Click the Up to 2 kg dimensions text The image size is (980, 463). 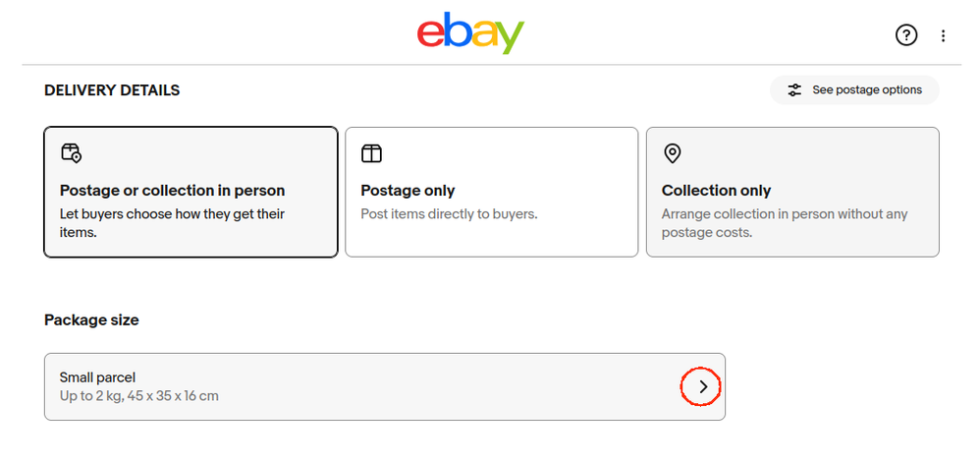click(x=138, y=396)
